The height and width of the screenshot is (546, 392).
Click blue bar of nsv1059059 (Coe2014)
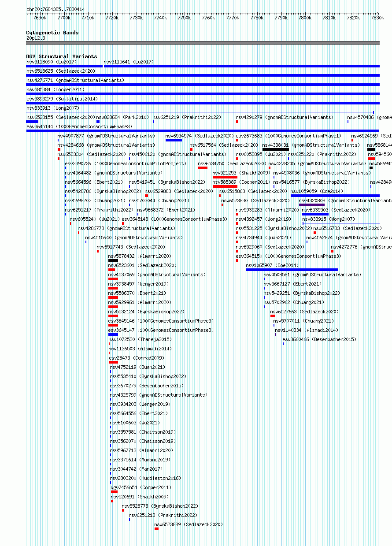[x=335, y=196]
